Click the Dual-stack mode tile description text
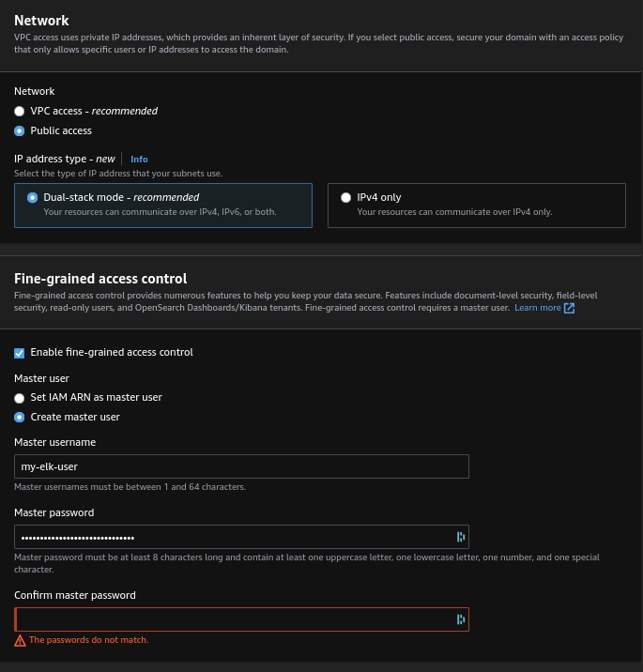643x672 pixels. click(160, 212)
